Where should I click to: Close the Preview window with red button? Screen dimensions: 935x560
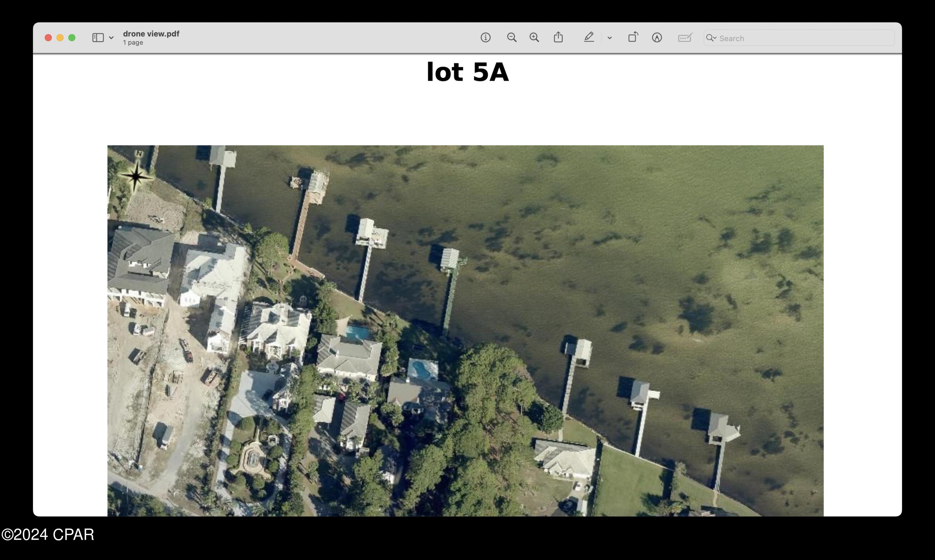(x=48, y=37)
